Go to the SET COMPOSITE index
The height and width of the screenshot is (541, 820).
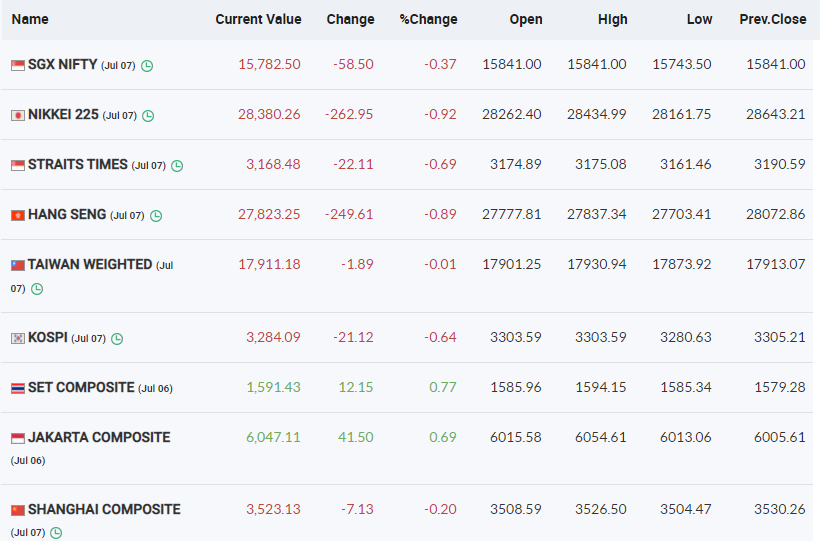80,387
